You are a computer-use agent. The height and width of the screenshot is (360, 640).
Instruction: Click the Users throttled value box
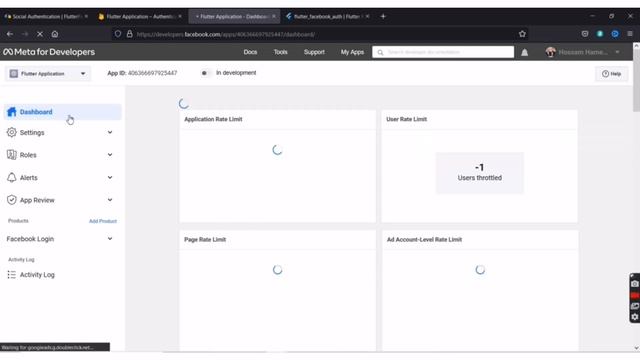tap(479, 173)
